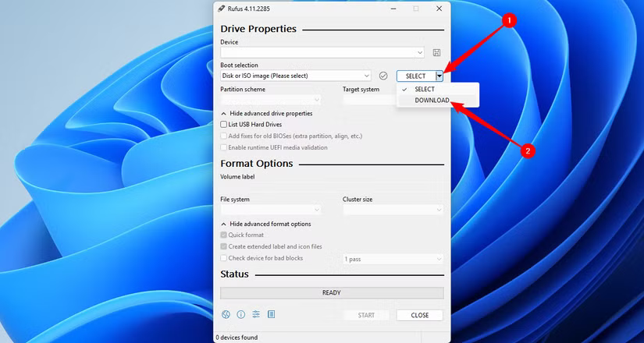Choose DOWNLOAD from the split-button menu

[x=432, y=101]
